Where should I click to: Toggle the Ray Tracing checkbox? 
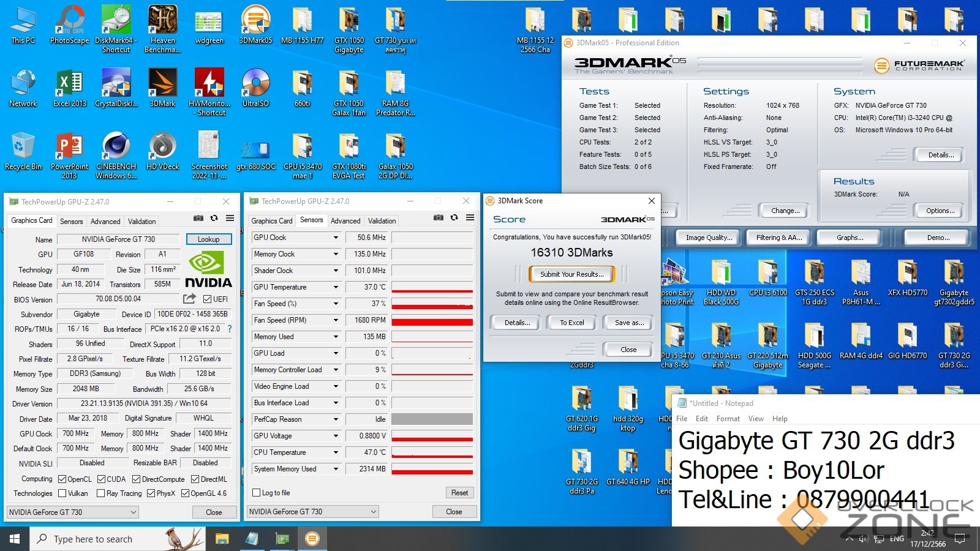[101, 493]
